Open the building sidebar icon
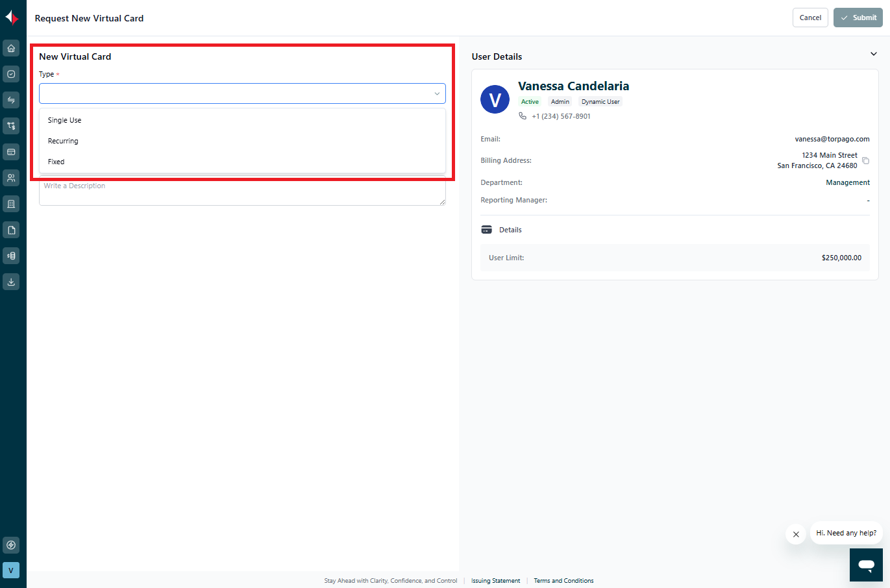 pyautogui.click(x=11, y=204)
